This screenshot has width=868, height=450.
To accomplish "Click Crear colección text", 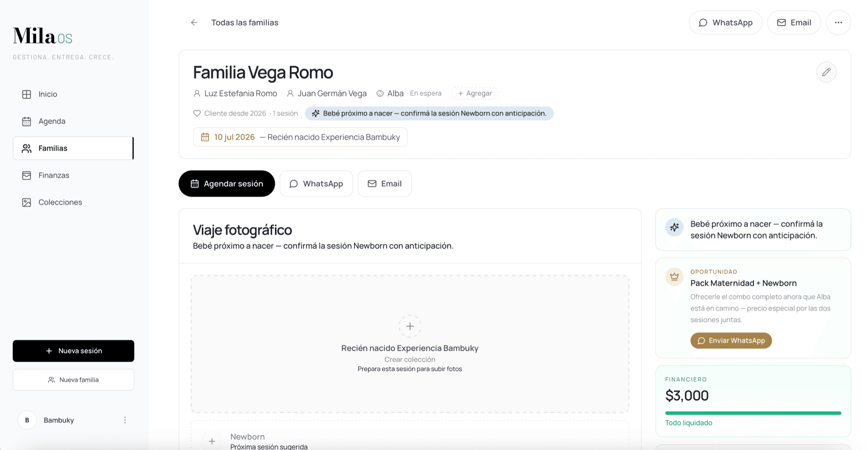I will tap(410, 360).
